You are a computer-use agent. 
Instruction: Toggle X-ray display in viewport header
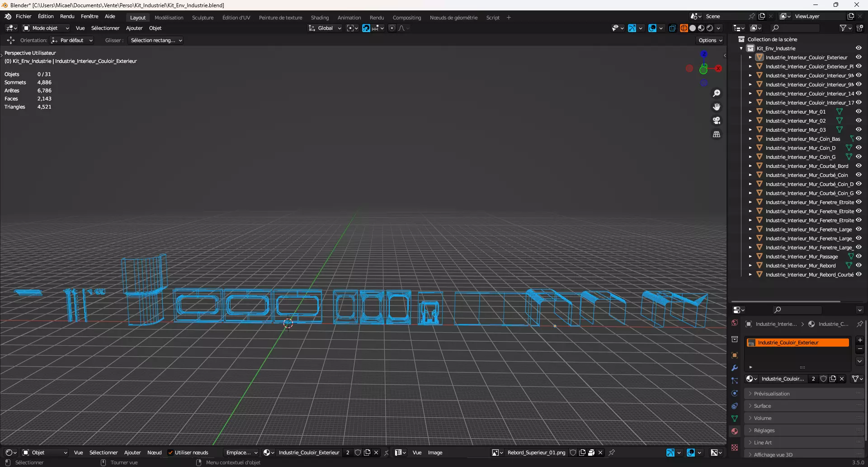(672, 28)
